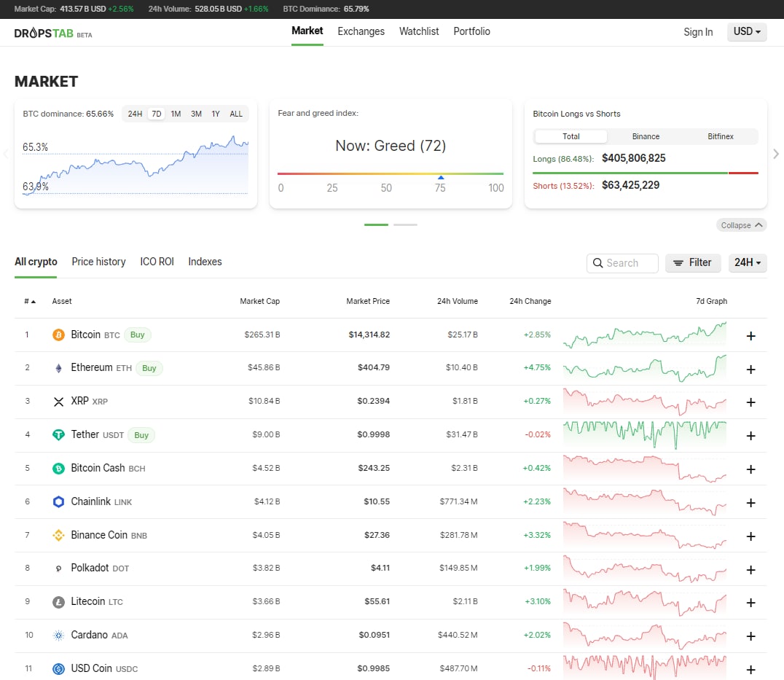Select ALL range for BTC dominance chart
Screen dimensions: 784x680
(x=236, y=114)
